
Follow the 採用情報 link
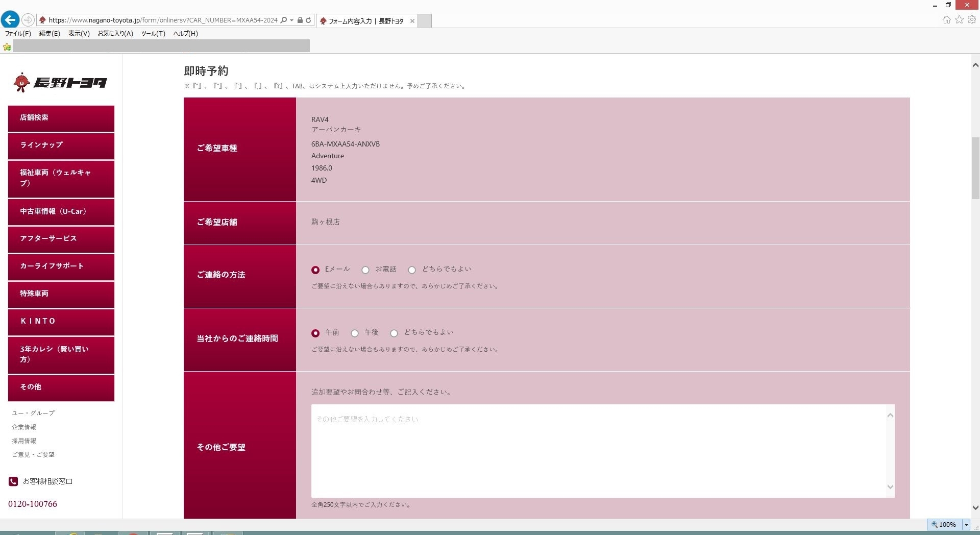24,441
